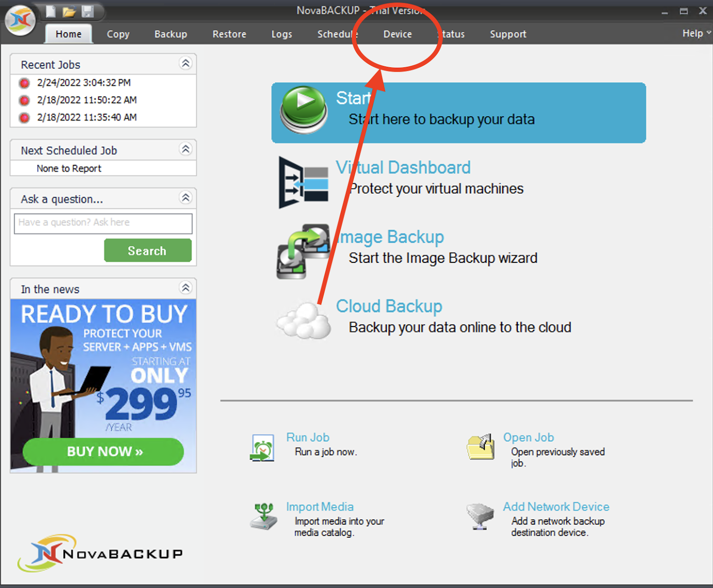Save the job with the floppy disk icon
This screenshot has width=713, height=588.
point(88,11)
